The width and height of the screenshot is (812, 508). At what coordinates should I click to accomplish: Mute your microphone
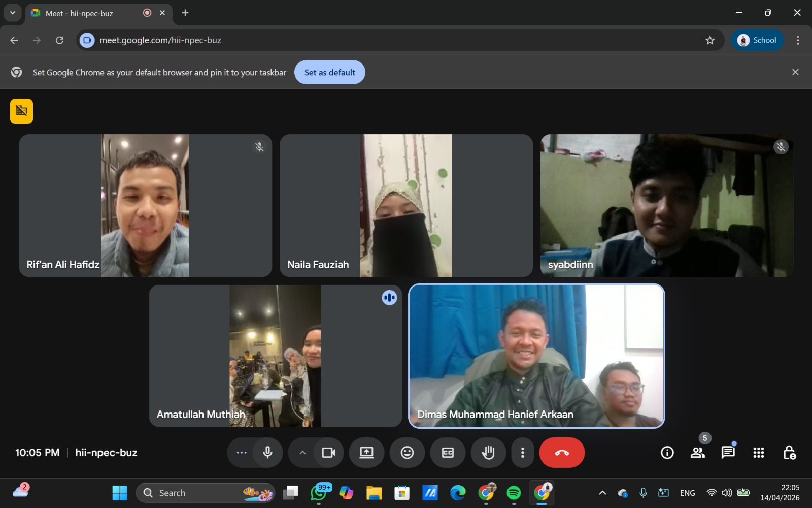267,453
